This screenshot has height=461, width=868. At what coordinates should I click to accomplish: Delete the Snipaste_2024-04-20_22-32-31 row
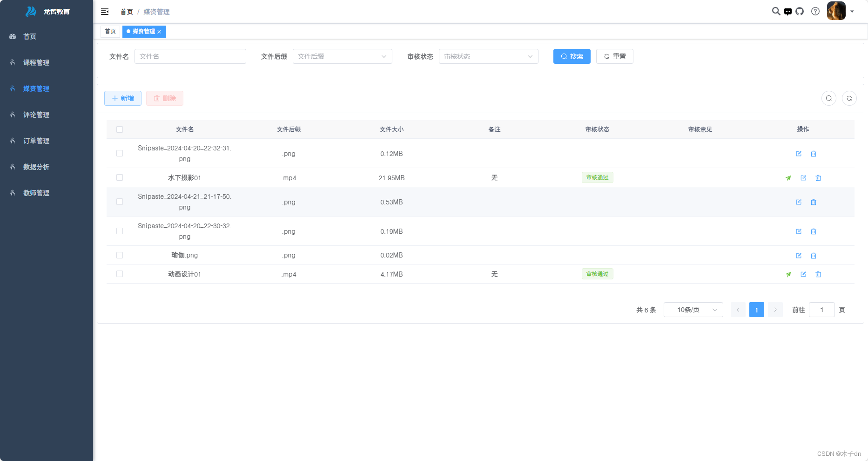(x=814, y=154)
